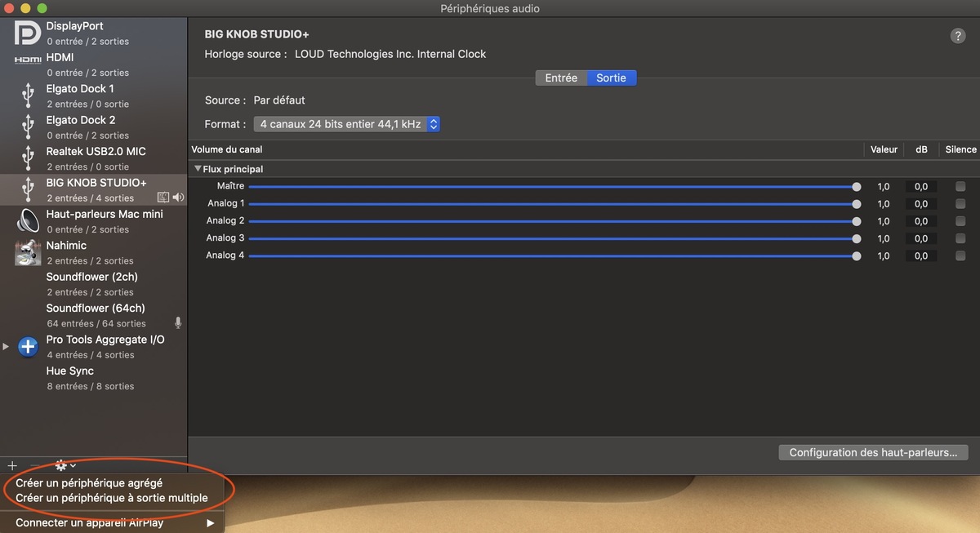980x533 pixels.
Task: Click Configuration des haut-parleurs button
Action: [x=873, y=452]
